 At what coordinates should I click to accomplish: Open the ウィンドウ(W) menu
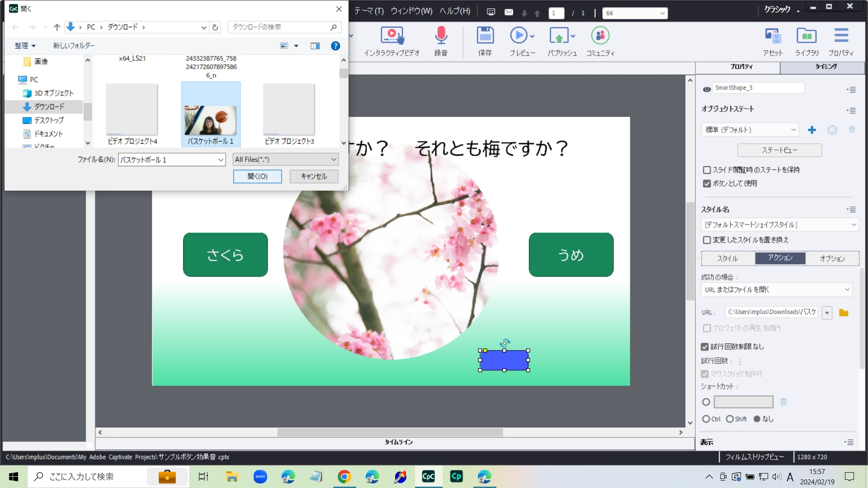411,11
